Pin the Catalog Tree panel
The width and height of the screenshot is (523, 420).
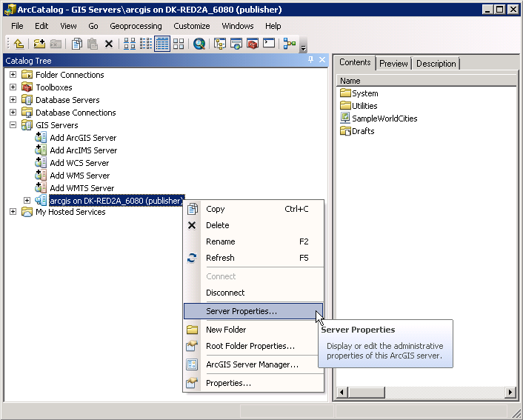310,60
